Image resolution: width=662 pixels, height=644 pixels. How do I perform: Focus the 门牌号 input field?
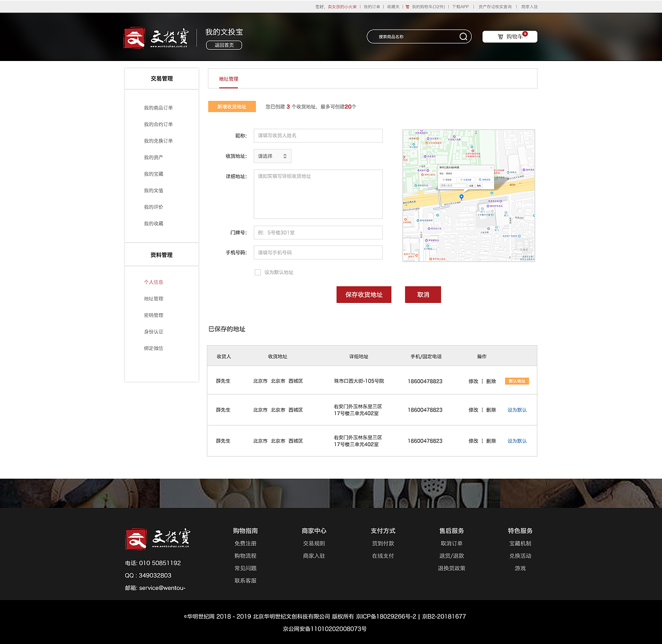(318, 233)
